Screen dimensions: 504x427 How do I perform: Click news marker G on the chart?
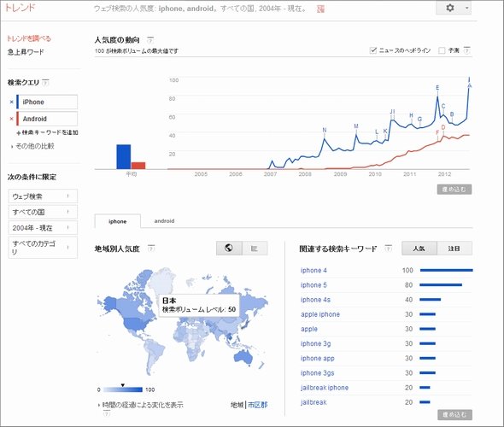(419, 120)
